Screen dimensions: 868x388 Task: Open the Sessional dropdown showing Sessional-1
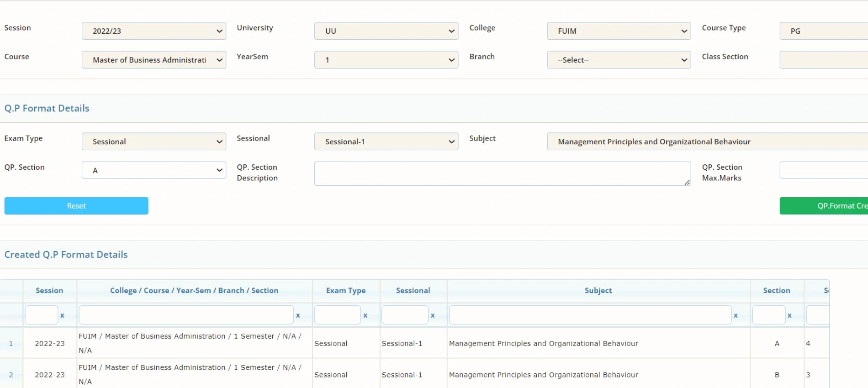click(x=386, y=142)
